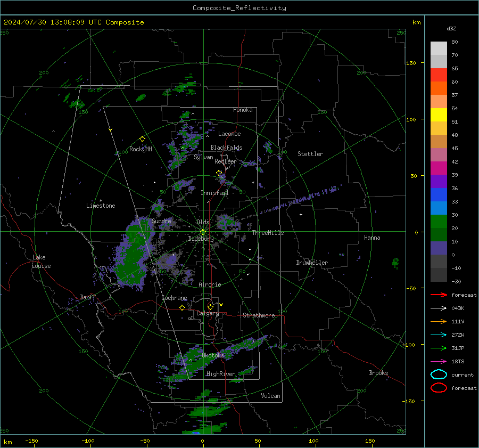The height and width of the screenshot is (448, 479).
Task: Click the red forecast arrow in legend
Action: click(x=439, y=295)
